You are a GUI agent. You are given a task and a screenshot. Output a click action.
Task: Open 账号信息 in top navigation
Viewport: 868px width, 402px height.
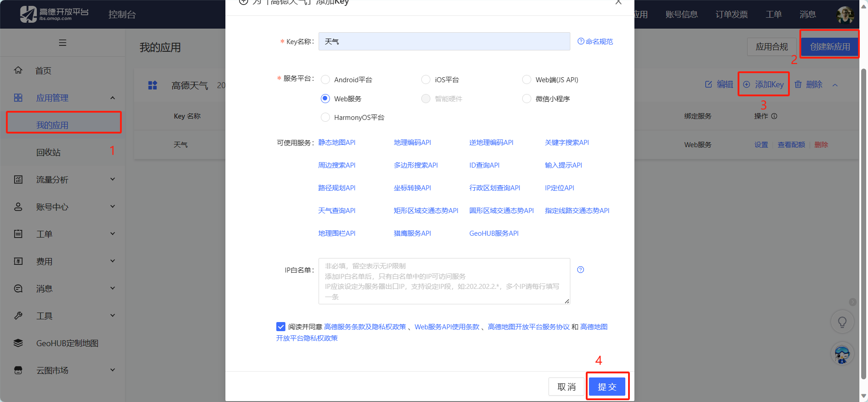click(682, 15)
